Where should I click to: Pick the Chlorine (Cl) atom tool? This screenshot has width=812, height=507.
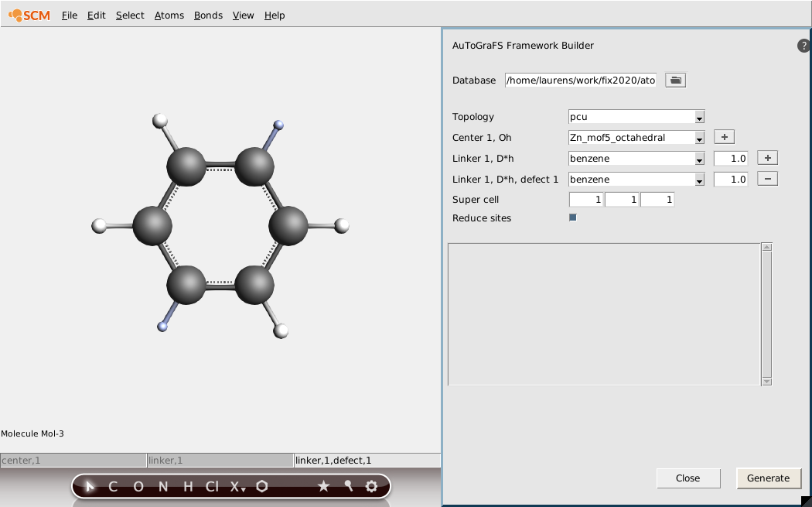click(213, 486)
